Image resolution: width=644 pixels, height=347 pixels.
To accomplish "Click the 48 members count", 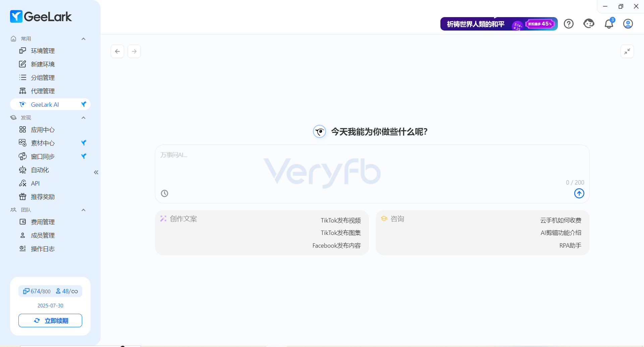I will (x=67, y=291).
